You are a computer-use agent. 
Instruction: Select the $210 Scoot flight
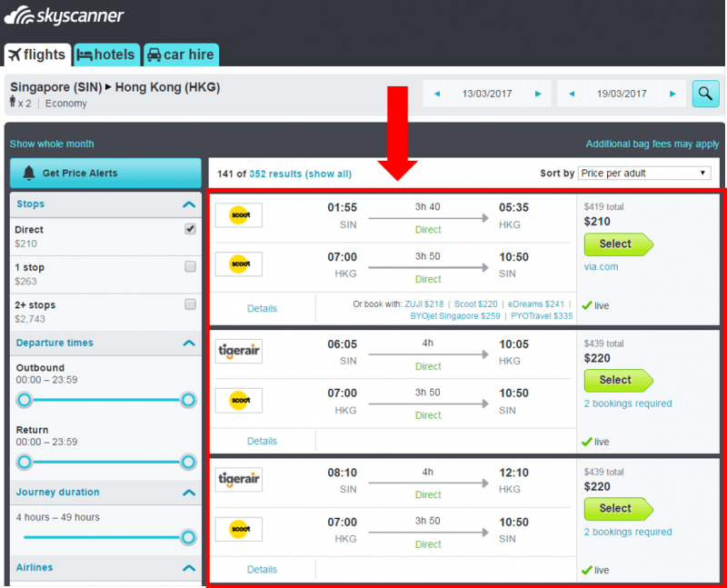(x=619, y=244)
